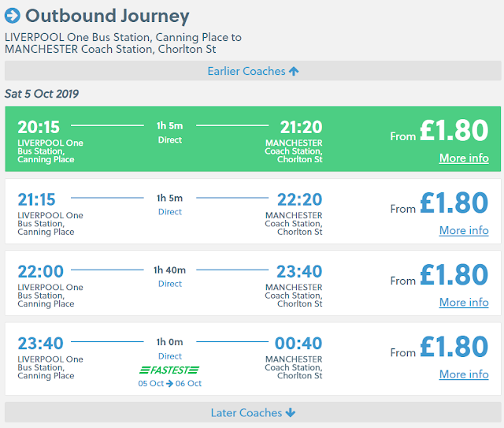Click the FASTEST badge icon
This screenshot has height=428, width=504.
click(169, 370)
